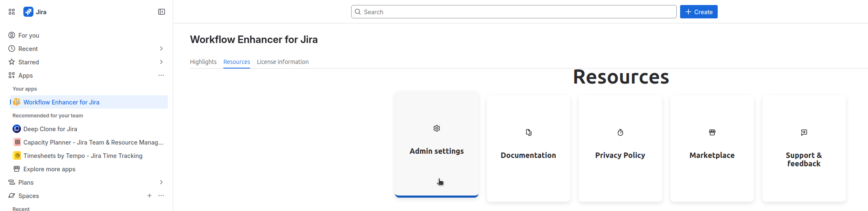The width and height of the screenshot is (868, 211).
Task: Click the Capacity Planner app icon
Action: tap(17, 142)
